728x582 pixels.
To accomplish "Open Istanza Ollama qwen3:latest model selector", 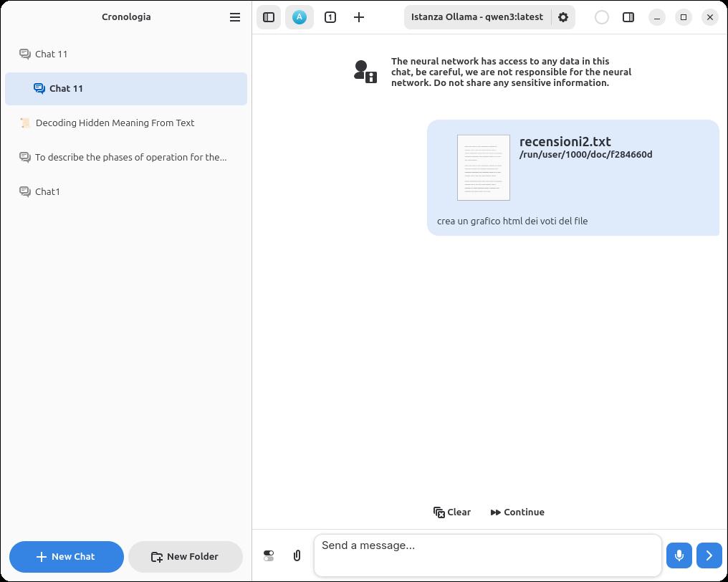I will coord(476,17).
